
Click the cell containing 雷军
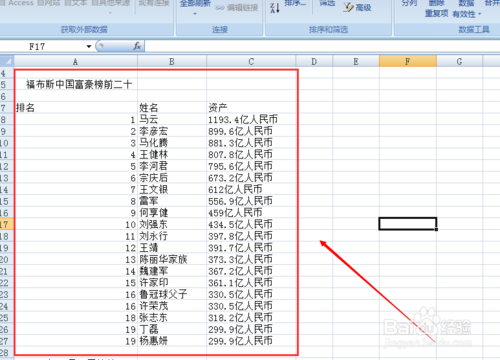[172, 201]
